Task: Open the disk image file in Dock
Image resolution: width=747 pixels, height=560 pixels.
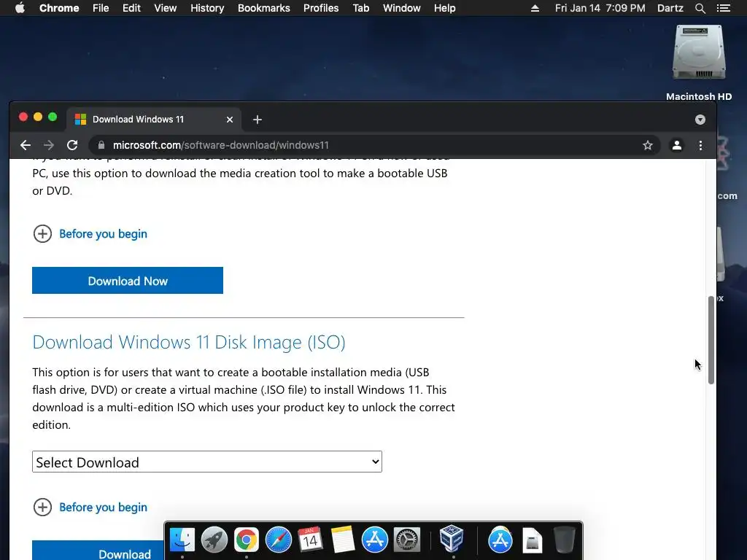Action: [x=532, y=540]
